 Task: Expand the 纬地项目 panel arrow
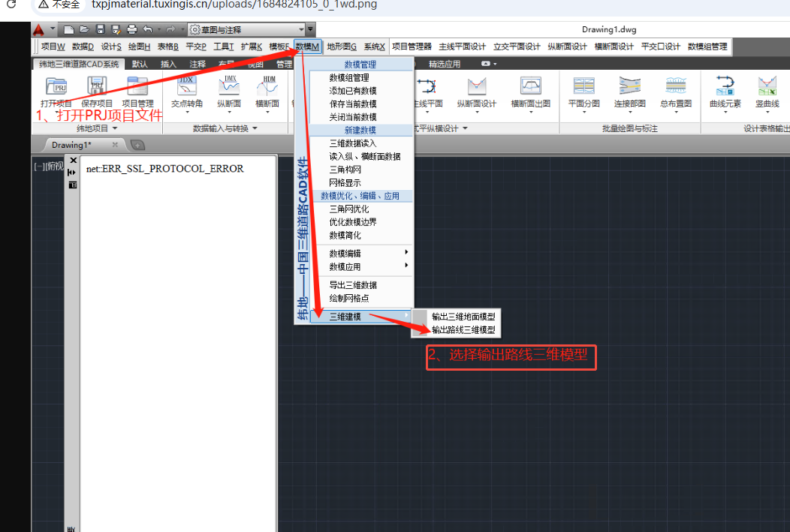[x=115, y=128]
